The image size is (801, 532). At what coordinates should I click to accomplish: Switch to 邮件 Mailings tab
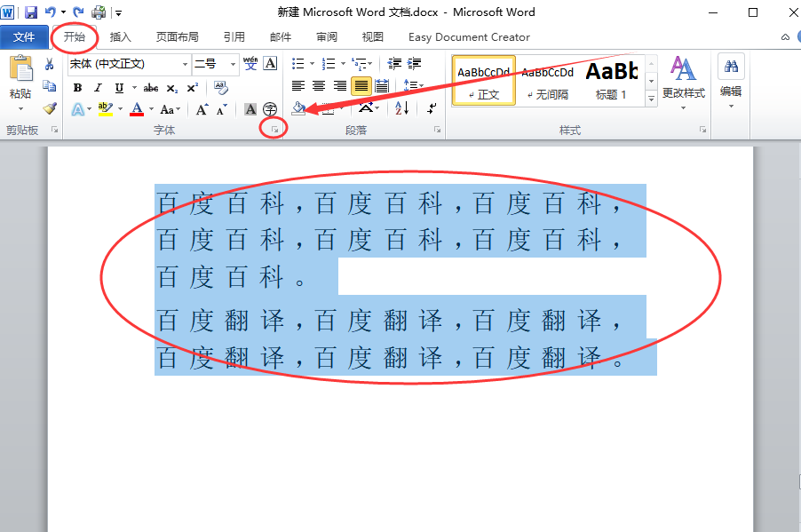click(281, 37)
